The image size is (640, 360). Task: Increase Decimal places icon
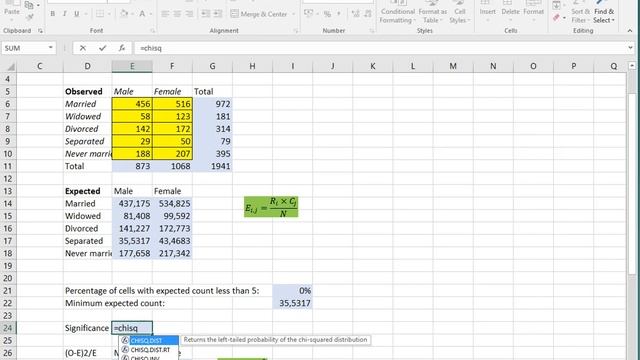point(356,14)
